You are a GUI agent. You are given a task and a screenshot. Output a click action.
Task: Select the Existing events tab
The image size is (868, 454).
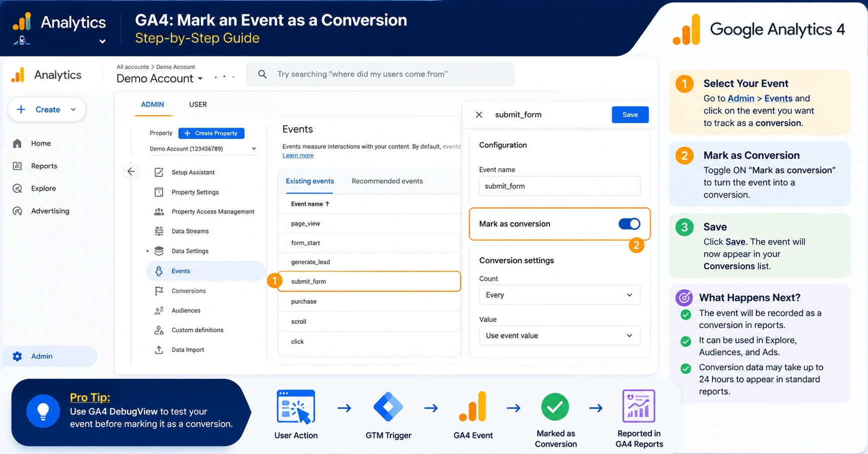coord(310,181)
